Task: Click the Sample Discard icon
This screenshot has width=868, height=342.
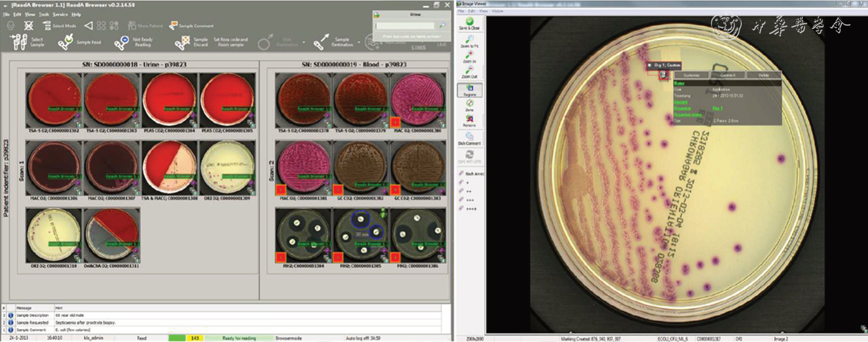Action: tap(182, 43)
